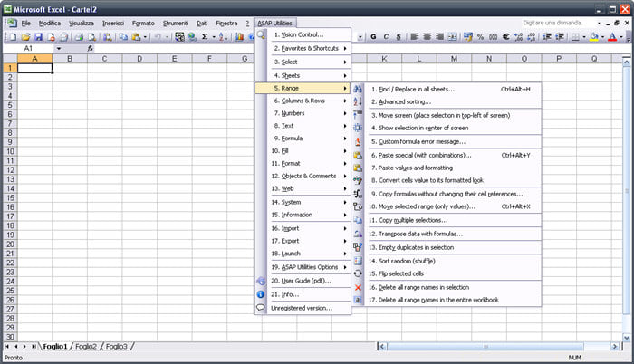Click the Fill color bucket swatch
The width and height of the screenshot is (634, 364).
coord(594,37)
